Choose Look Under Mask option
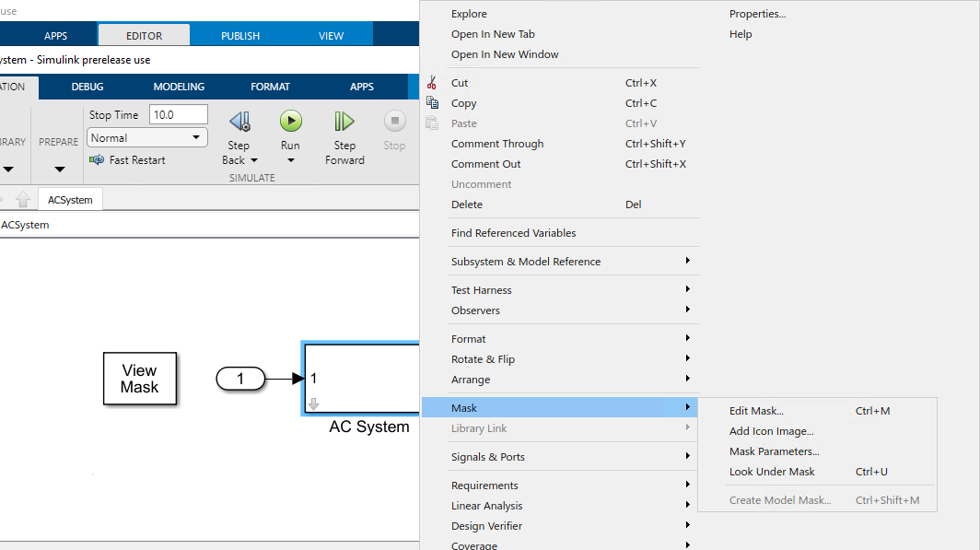Screen dimensions: 980x550 pos(772,472)
